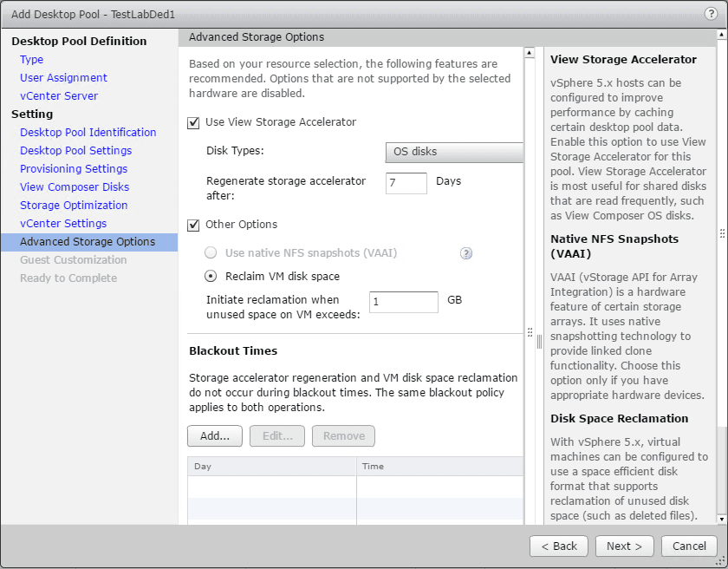
Task: Click the Ready to Complete step
Action: click(x=68, y=278)
